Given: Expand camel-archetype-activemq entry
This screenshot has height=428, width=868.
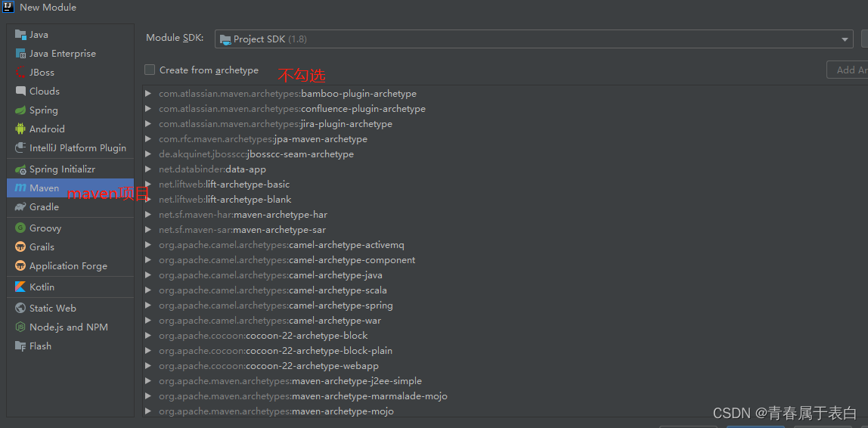Looking at the screenshot, I should (x=147, y=245).
